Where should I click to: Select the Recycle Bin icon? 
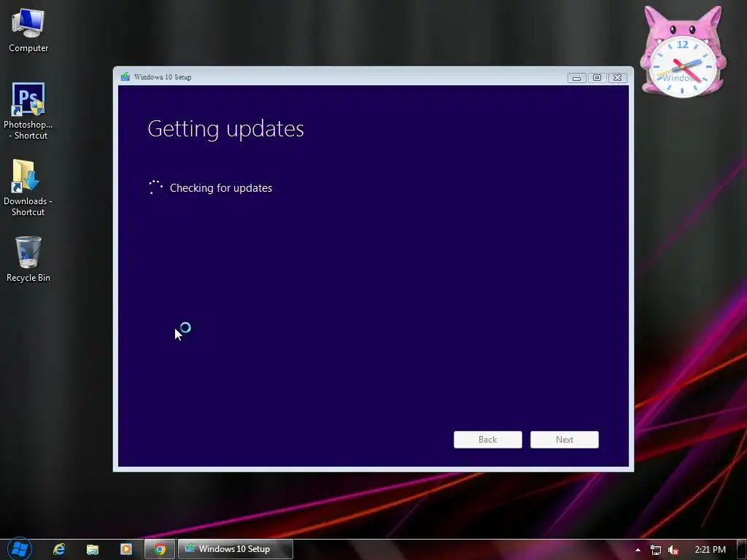pos(28,259)
